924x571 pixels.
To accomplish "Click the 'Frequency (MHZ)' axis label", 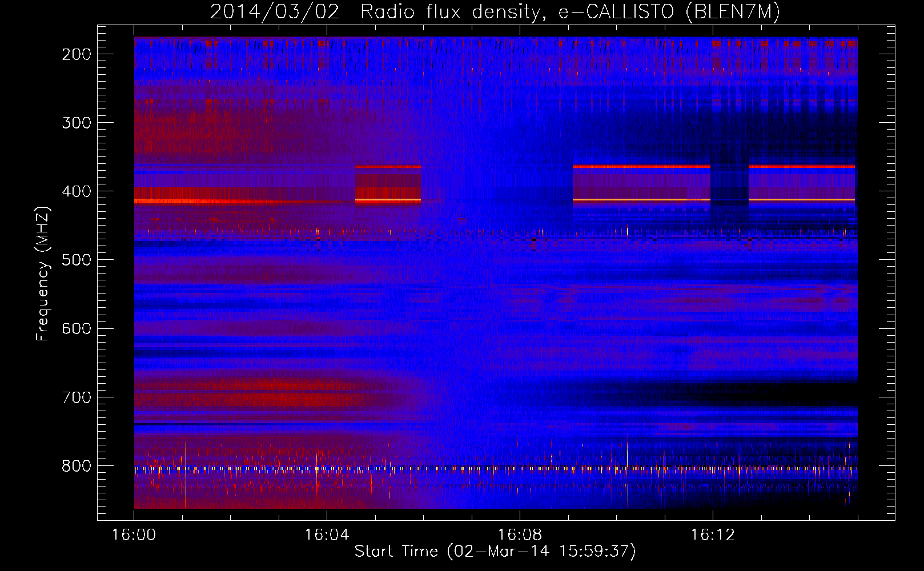I will pyautogui.click(x=43, y=274).
